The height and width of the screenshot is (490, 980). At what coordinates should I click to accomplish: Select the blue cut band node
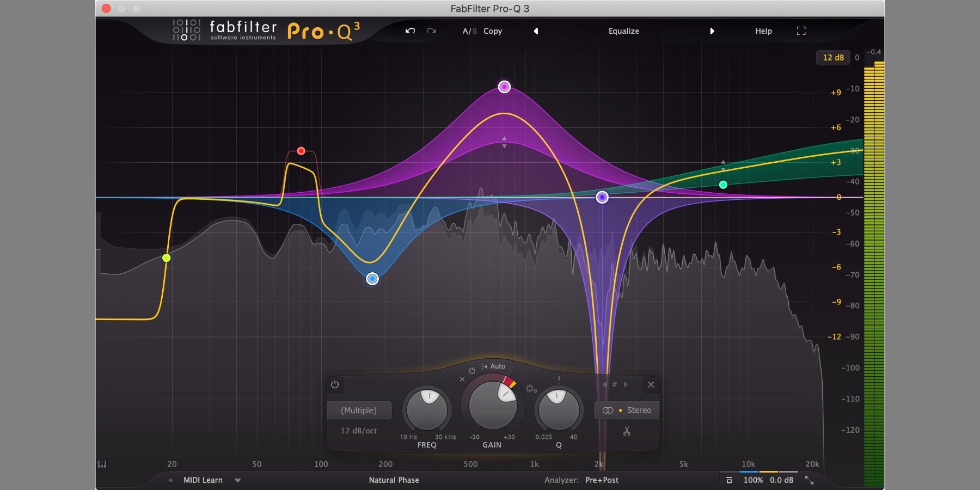372,279
